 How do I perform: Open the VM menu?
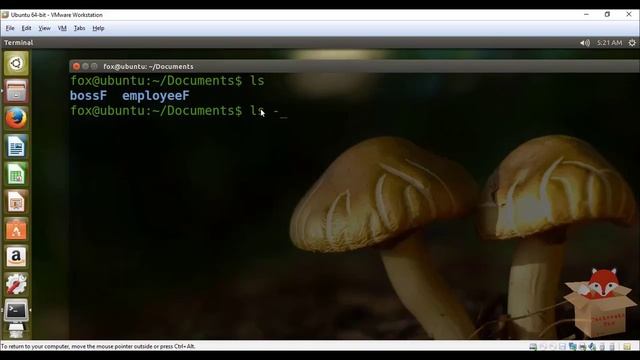(62, 28)
